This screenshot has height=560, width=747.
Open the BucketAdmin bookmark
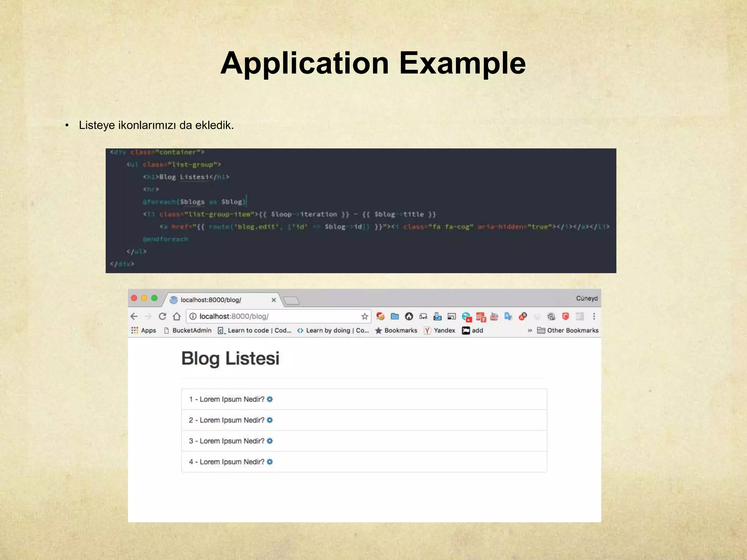tap(187, 330)
